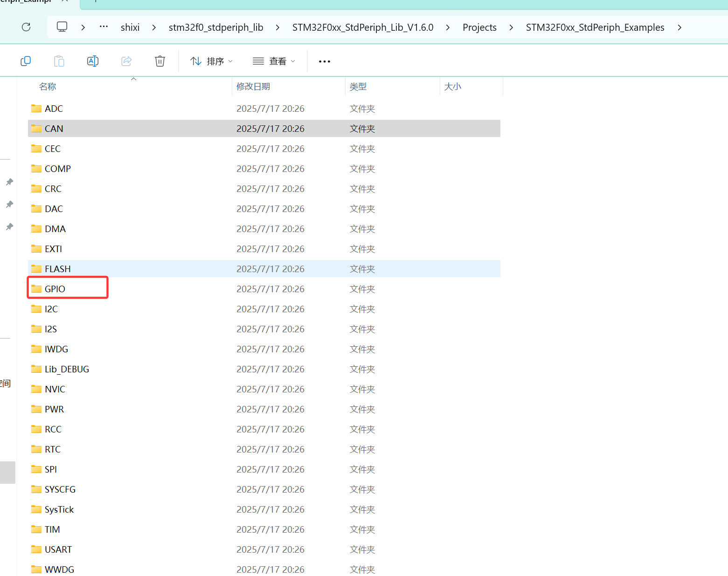The height and width of the screenshot is (576, 728).
Task: Click the Share icon in the toolbar
Action: pos(126,61)
